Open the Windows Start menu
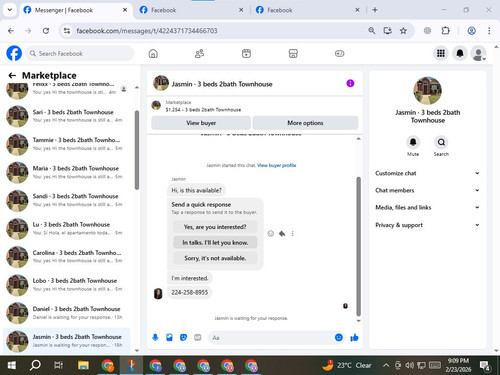500x375 pixels. pyautogui.click(x=12, y=365)
